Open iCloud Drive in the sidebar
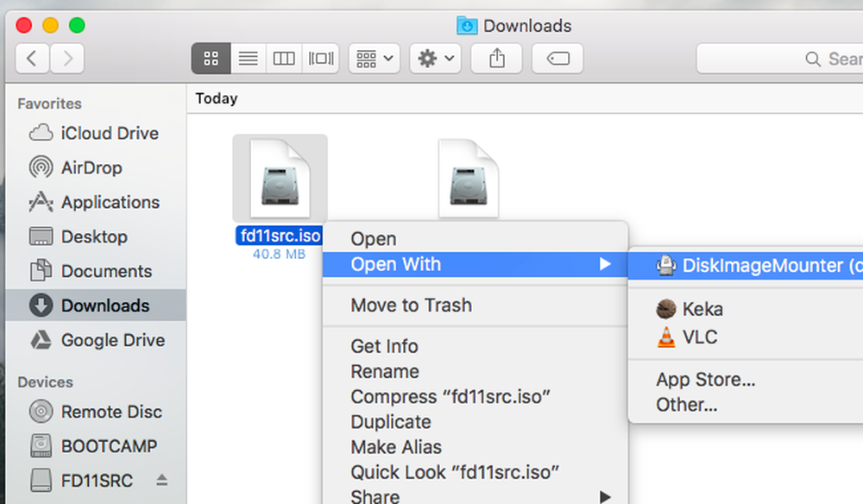The width and height of the screenshot is (863, 504). (96, 133)
